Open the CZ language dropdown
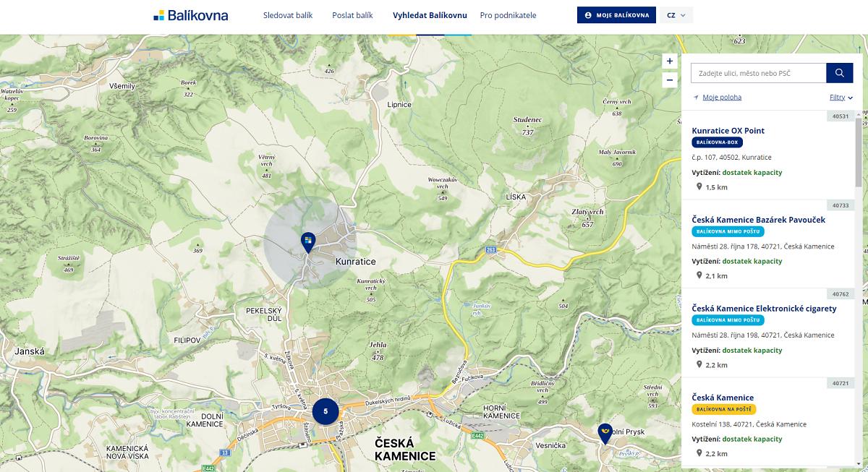This screenshot has width=868, height=472. 676,15
